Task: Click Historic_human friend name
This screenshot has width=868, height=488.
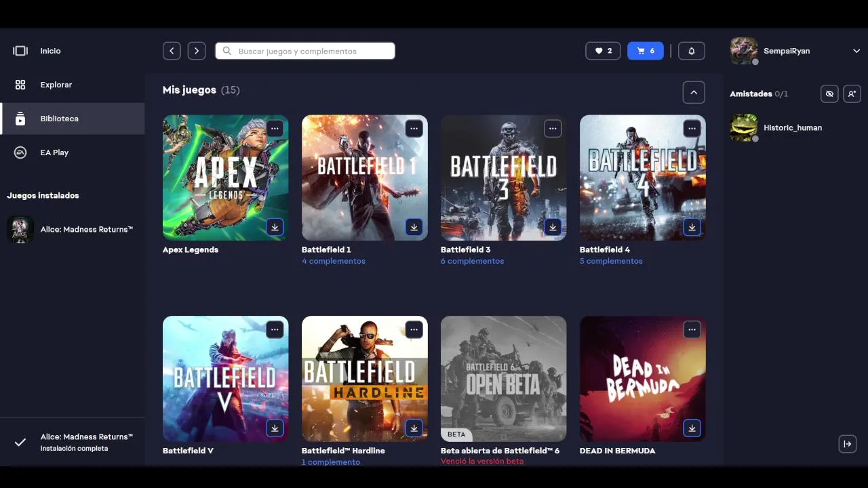Action: [793, 127]
